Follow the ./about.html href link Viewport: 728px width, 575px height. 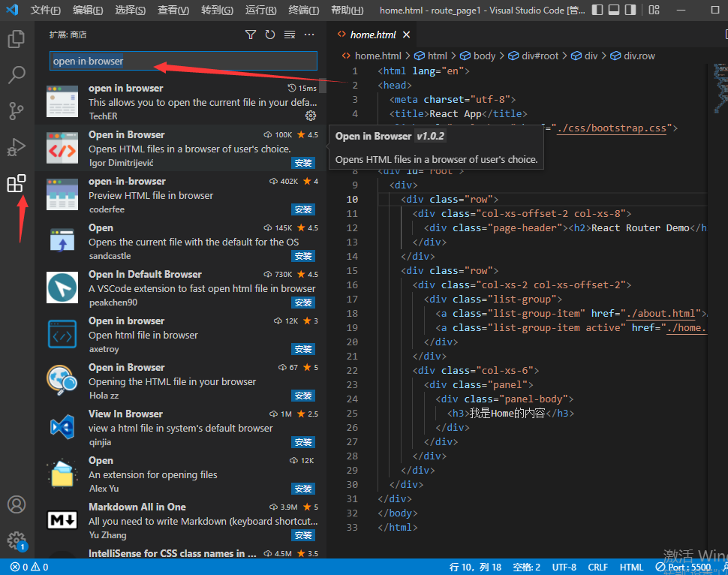tap(660, 314)
